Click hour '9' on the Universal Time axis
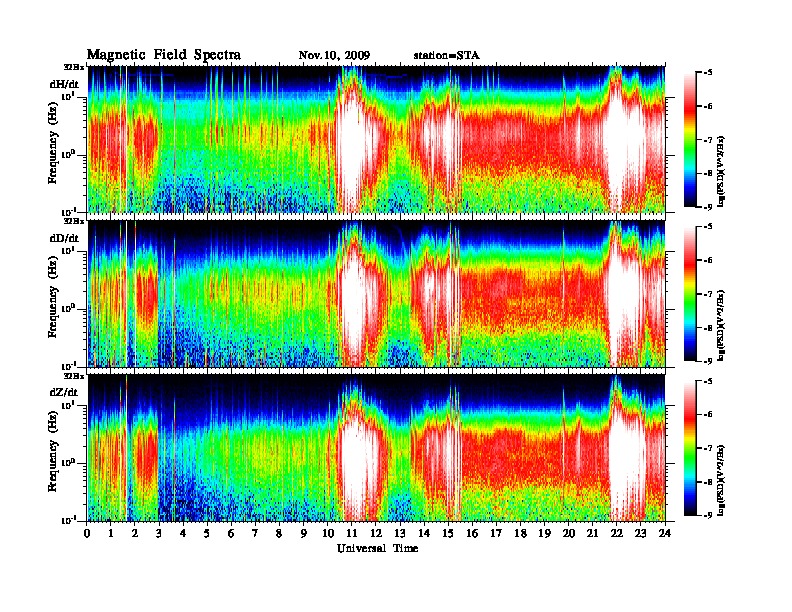This screenshot has width=792, height=612. [304, 534]
